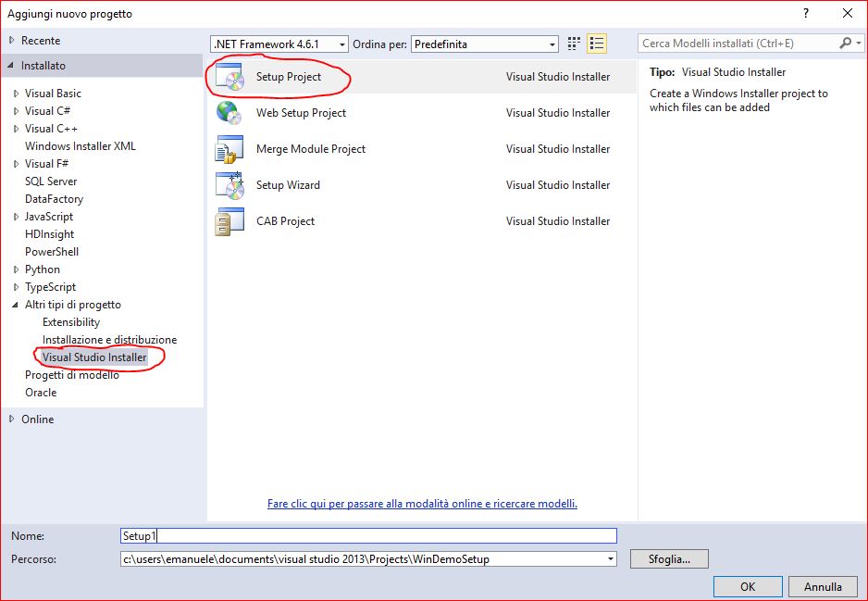Open the .NET Framework version dropdown
Image resolution: width=868 pixels, height=601 pixels.
[279, 44]
